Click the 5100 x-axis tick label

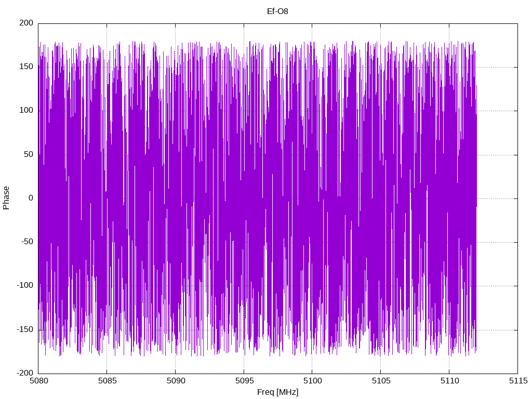tap(312, 381)
